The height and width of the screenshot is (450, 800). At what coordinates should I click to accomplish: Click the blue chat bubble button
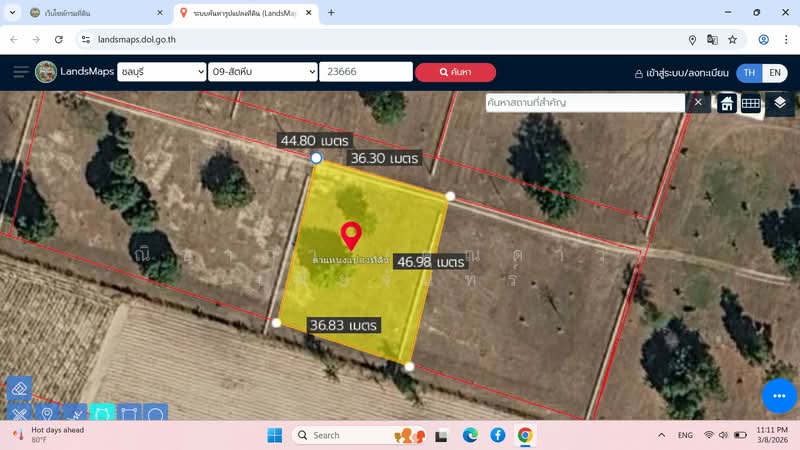pos(779,396)
